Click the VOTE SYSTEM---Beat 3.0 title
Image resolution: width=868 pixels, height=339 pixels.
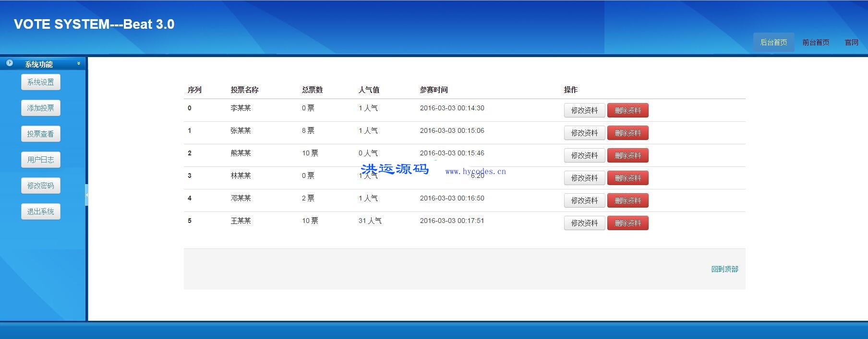click(x=94, y=24)
